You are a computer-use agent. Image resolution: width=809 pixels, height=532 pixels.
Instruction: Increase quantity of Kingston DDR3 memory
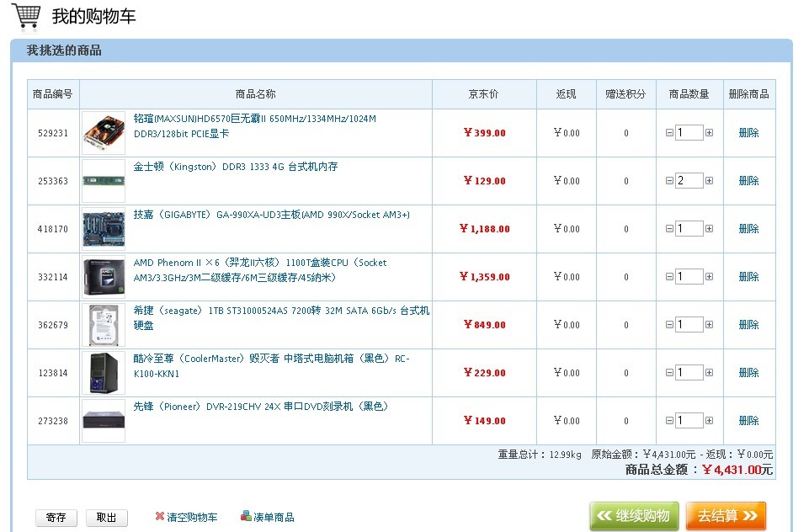(x=709, y=181)
